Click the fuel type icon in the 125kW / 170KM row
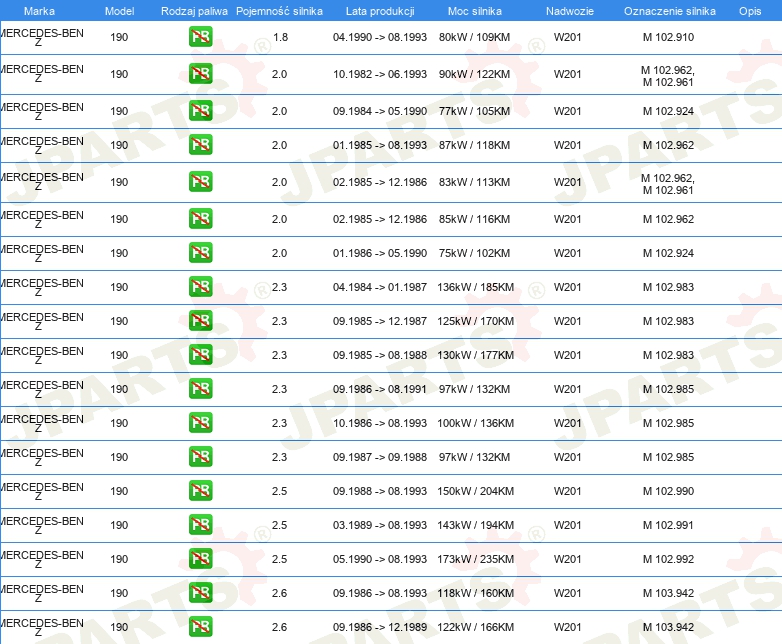This screenshot has height=644, width=782. pos(200,320)
